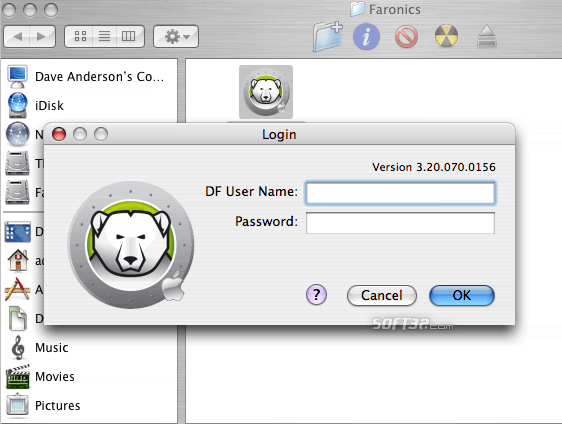Image resolution: width=562 pixels, height=424 pixels.
Task: Click the Applications sidebar icon
Action: [17, 289]
